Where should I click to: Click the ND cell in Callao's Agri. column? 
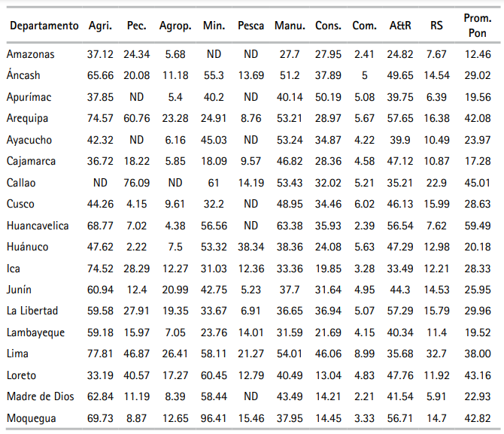(100, 183)
